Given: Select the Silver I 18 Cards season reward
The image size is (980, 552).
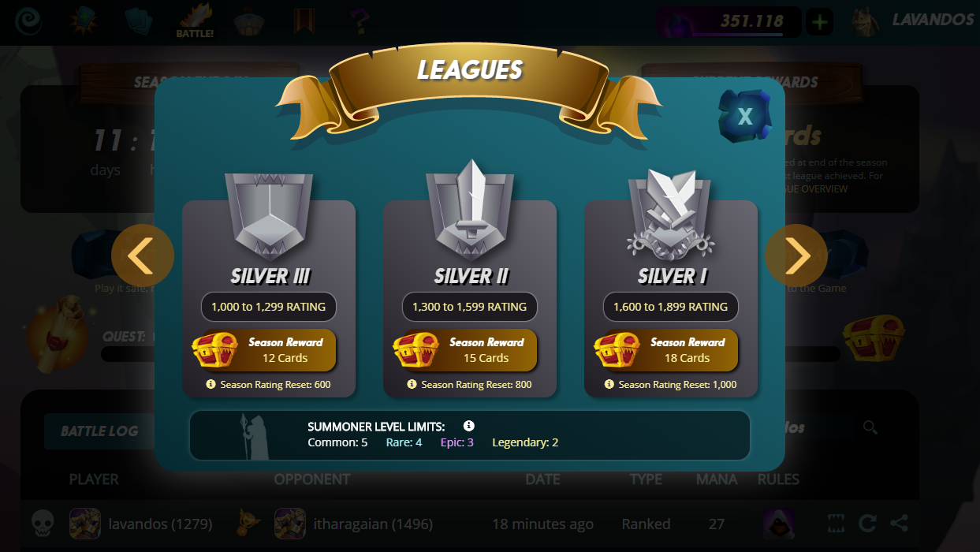Looking at the screenshot, I should [667, 350].
